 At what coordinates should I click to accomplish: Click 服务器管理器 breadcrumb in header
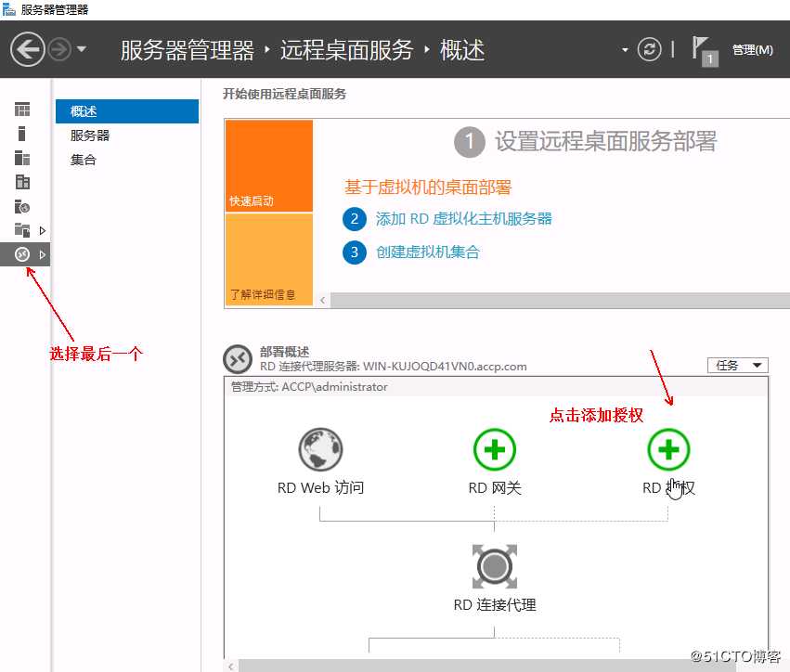(x=187, y=50)
